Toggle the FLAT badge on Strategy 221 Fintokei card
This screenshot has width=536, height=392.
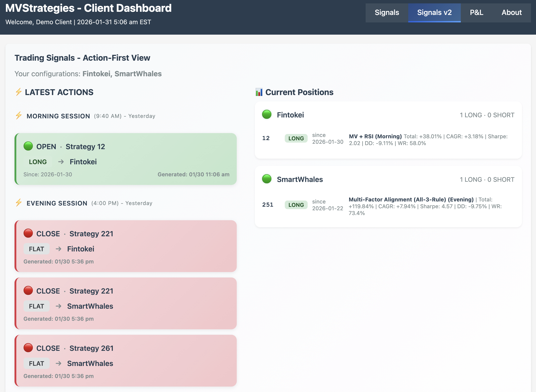[36, 249]
